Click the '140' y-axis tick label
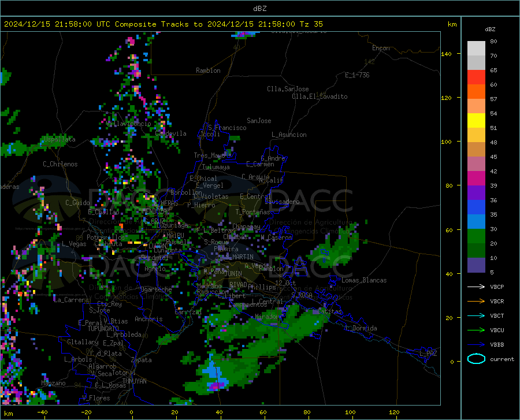 (446, 54)
